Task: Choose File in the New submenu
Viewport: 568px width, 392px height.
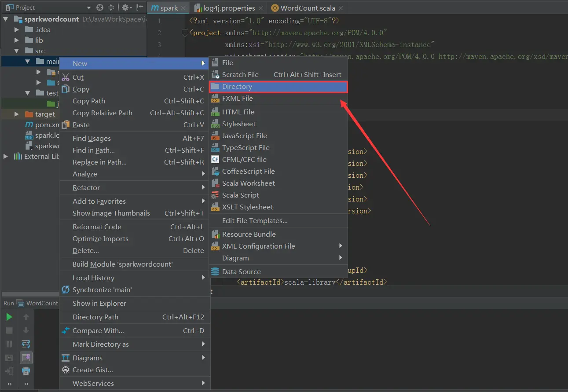Action: pyautogui.click(x=279, y=62)
